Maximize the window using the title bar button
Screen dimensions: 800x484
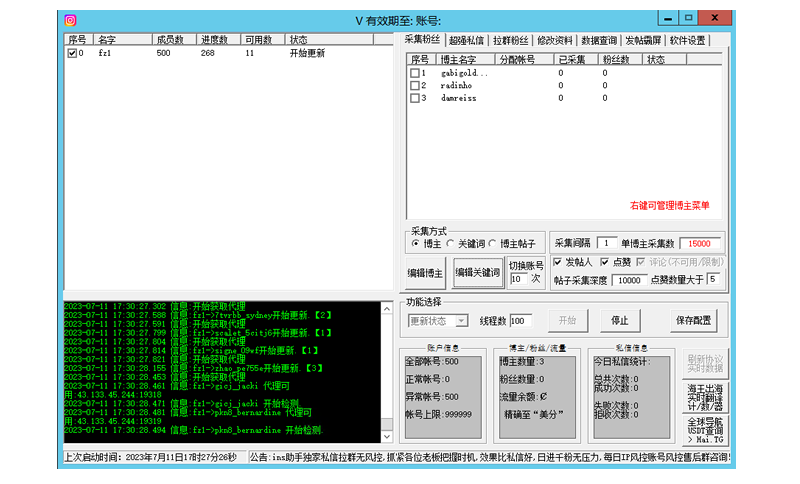pos(688,18)
